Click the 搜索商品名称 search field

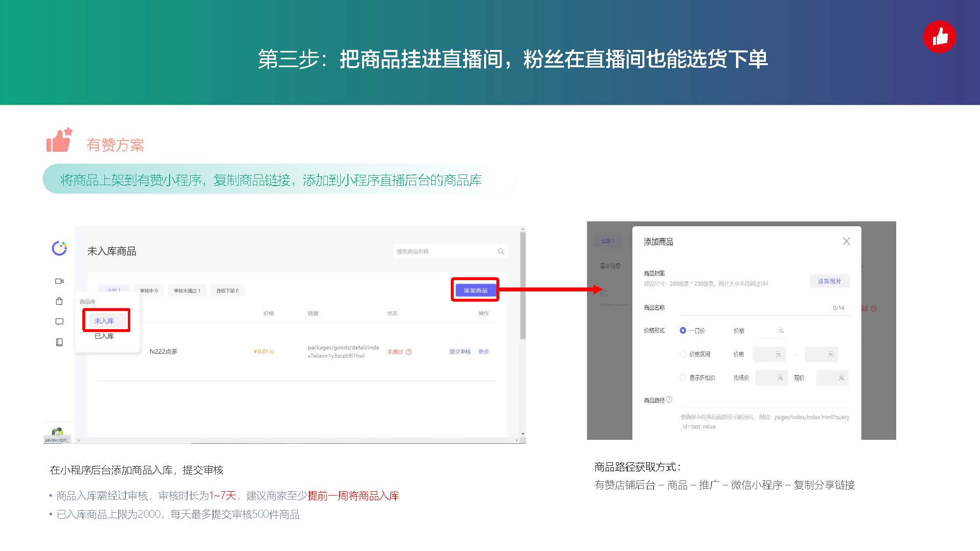pyautogui.click(x=450, y=251)
